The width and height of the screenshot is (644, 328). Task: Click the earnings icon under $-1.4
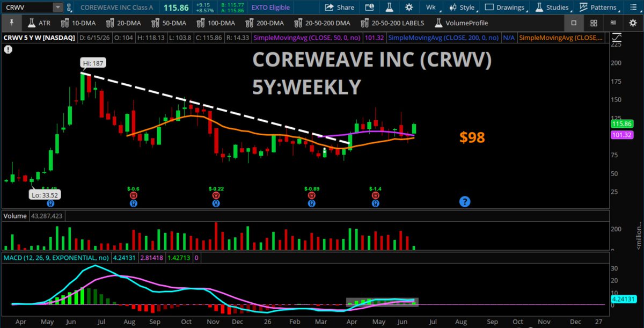click(x=375, y=196)
